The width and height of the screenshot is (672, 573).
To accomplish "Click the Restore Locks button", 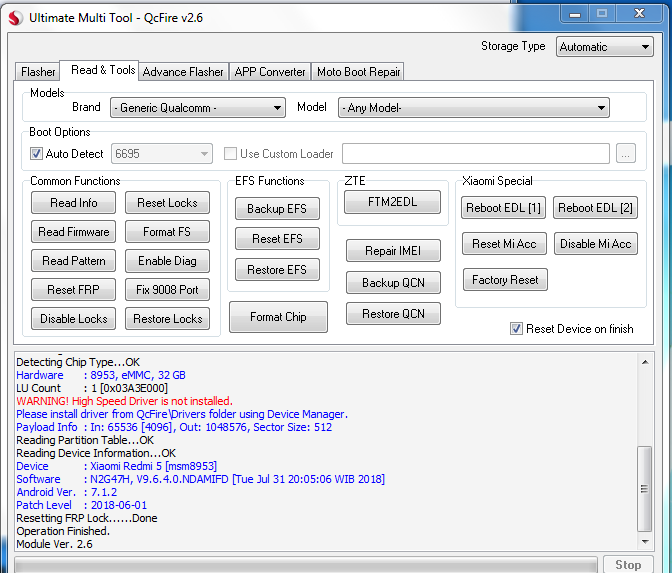I will click(167, 319).
